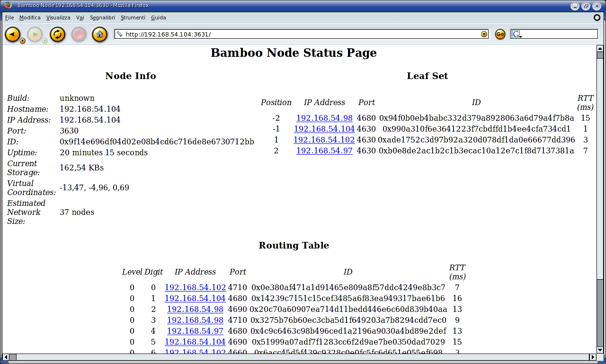This screenshot has width=606, height=364.
Task: Open the Visualizza menu
Action: pos(58,18)
